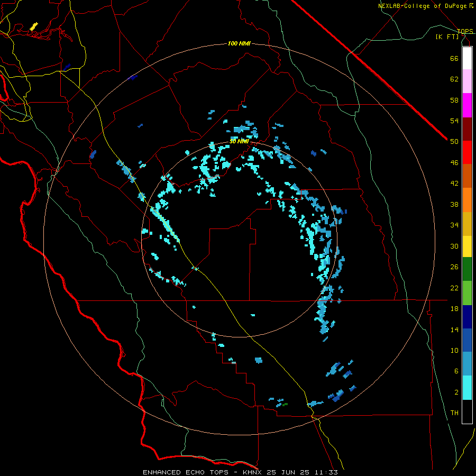Click the magenta legend swatch
Image resolution: width=476 pixels, height=476 pixels.
coord(467,105)
